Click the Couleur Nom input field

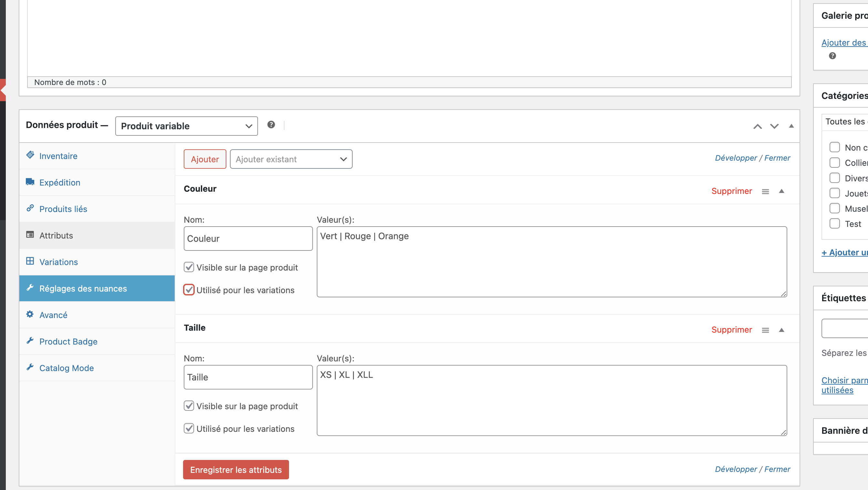248,239
